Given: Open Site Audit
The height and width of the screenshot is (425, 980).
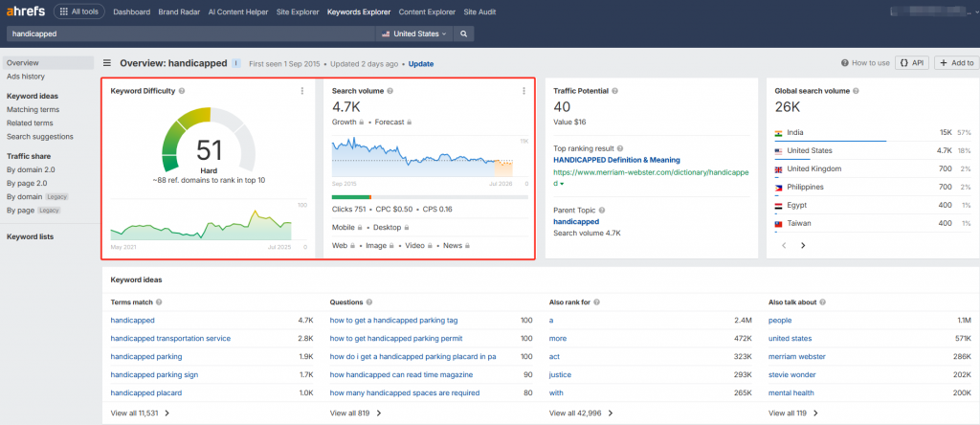Looking at the screenshot, I should (x=479, y=11).
